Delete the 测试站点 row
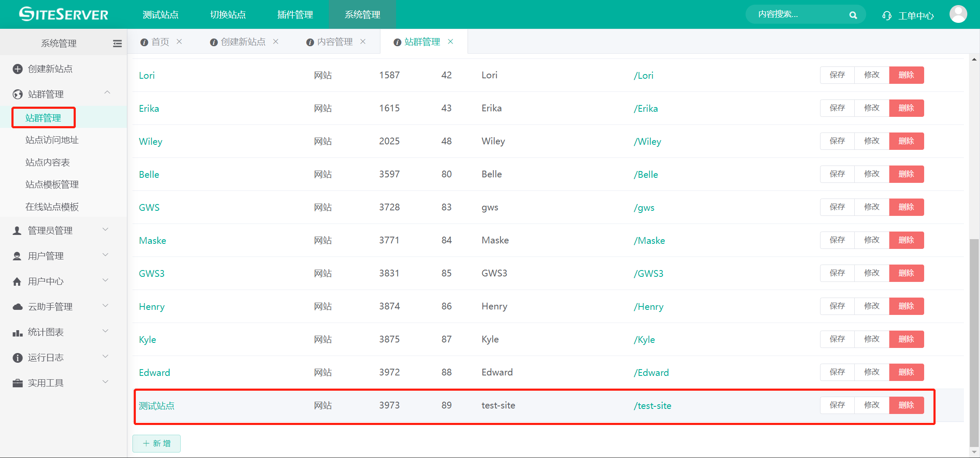The image size is (980, 458). (906, 405)
